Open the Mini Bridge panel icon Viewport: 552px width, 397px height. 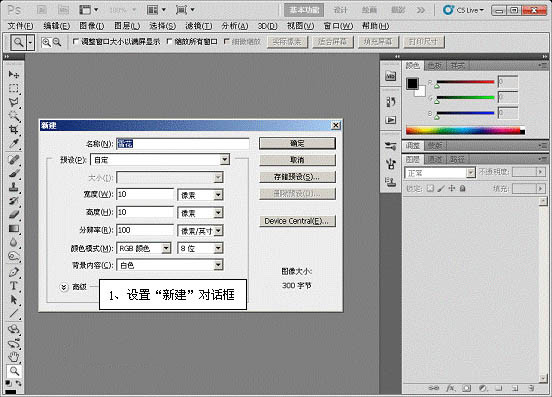(390, 76)
